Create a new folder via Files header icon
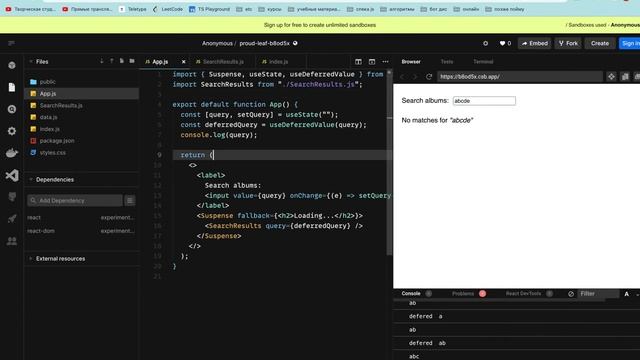 click(132, 61)
